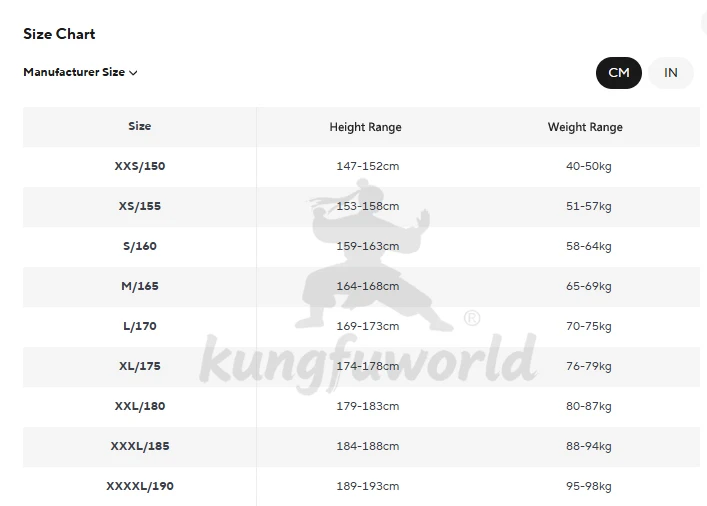707x506 pixels.
Task: Select the XXXL/185 size row
Action: 361,446
